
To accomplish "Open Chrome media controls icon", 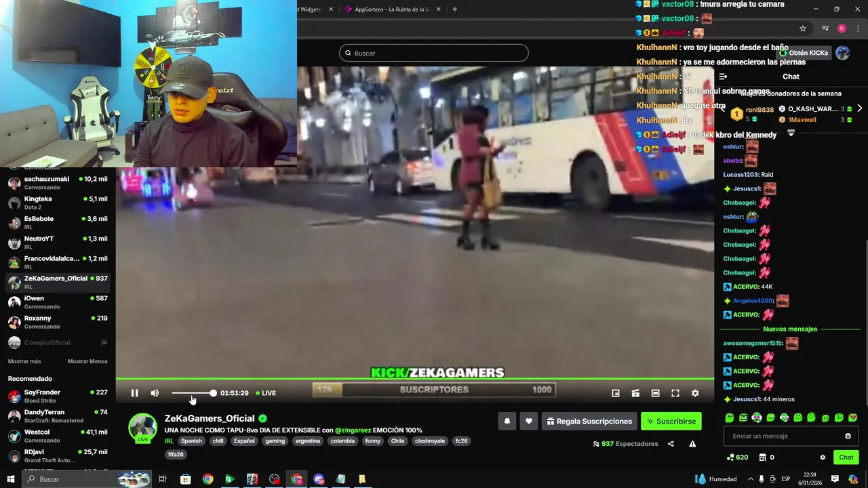I will (825, 28).
